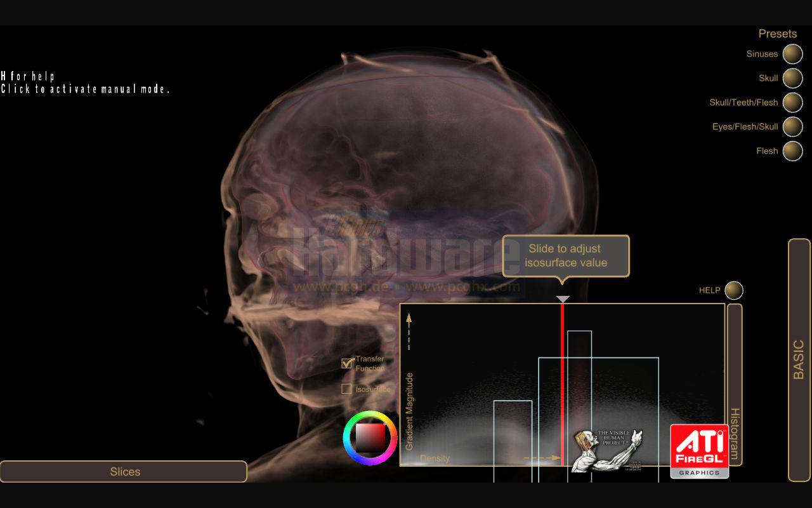Click the ATI FireGL graphics logo
The height and width of the screenshot is (508, 812).
[699, 451]
